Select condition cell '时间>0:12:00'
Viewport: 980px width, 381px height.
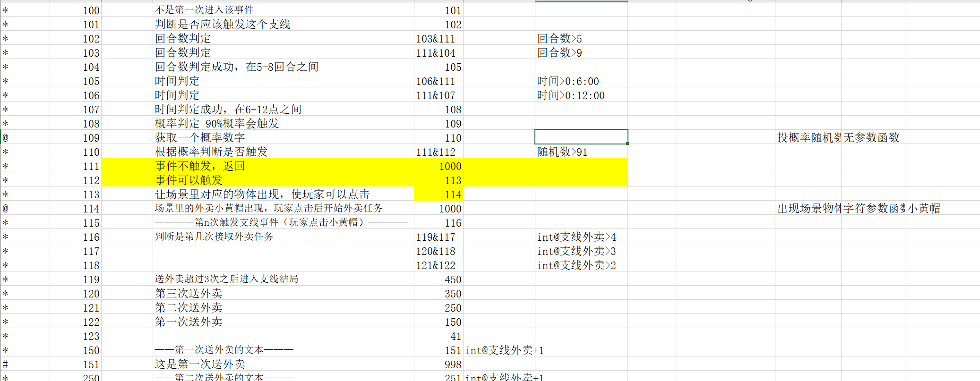[581, 94]
